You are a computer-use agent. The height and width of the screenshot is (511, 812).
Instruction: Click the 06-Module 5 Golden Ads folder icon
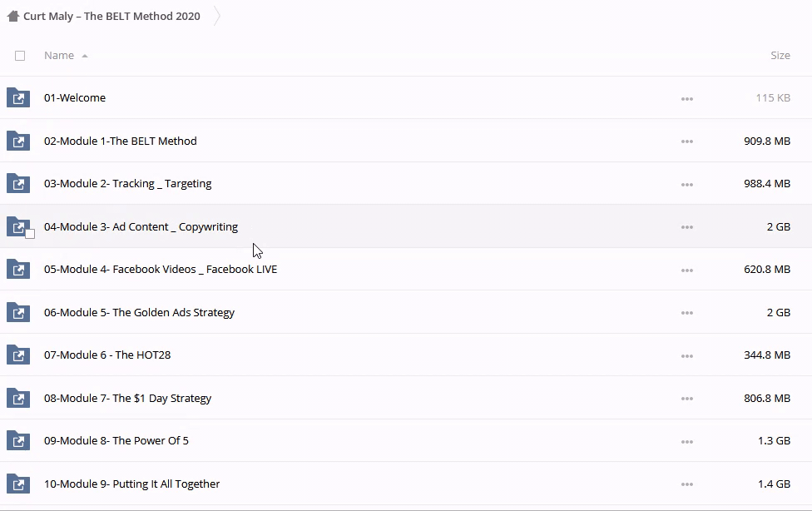17,313
